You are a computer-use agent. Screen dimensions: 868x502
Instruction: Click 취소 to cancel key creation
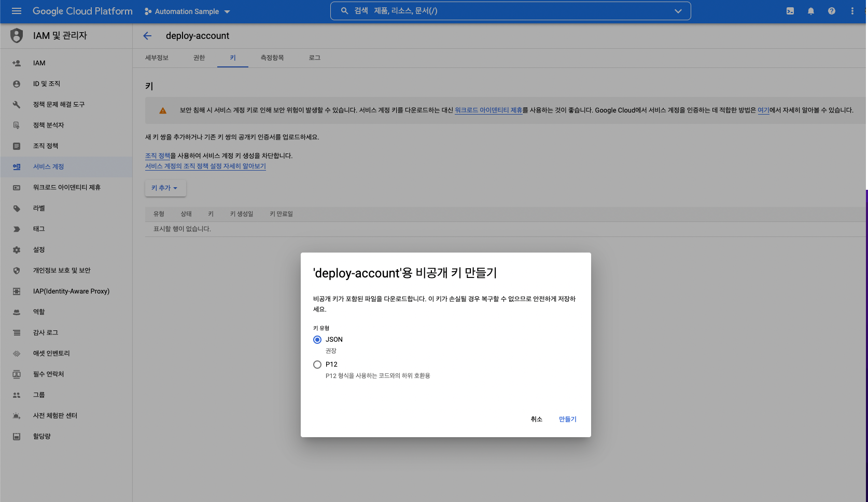click(x=537, y=419)
